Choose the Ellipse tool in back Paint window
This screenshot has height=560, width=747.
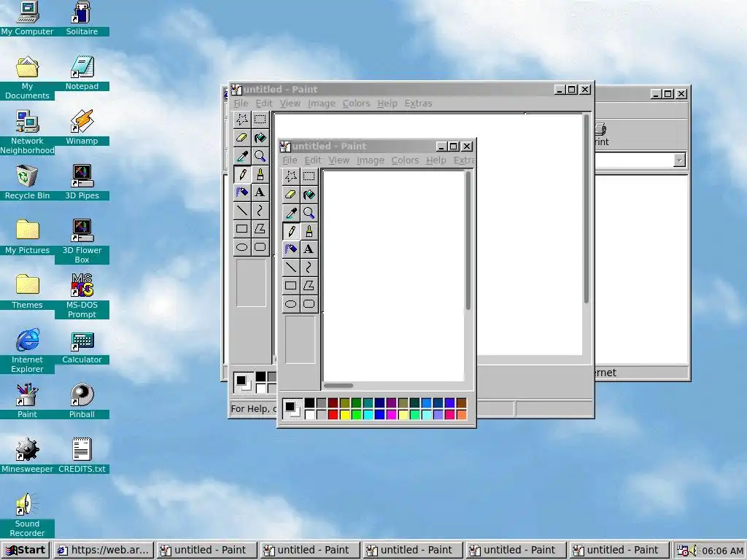pyautogui.click(x=242, y=247)
